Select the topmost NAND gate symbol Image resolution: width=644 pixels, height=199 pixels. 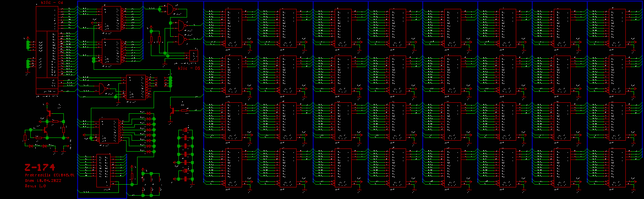(x=171, y=9)
